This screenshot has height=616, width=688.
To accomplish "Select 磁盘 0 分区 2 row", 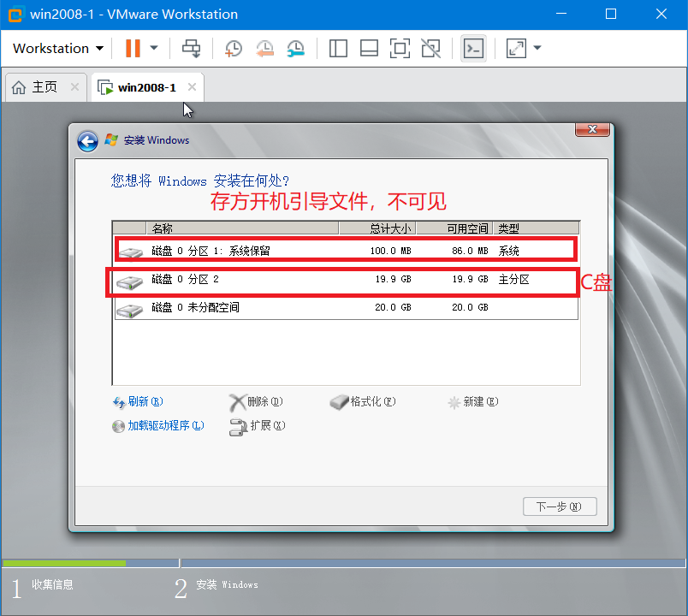I will click(x=346, y=280).
